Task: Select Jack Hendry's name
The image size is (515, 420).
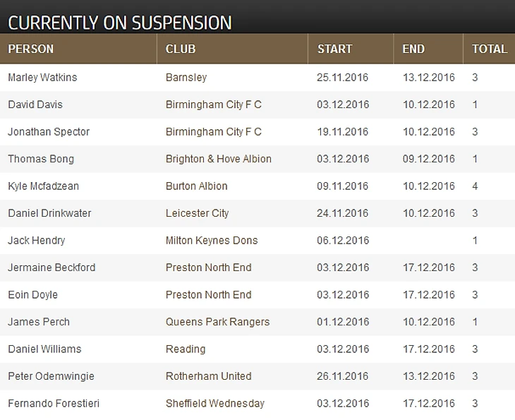Action: 37,241
